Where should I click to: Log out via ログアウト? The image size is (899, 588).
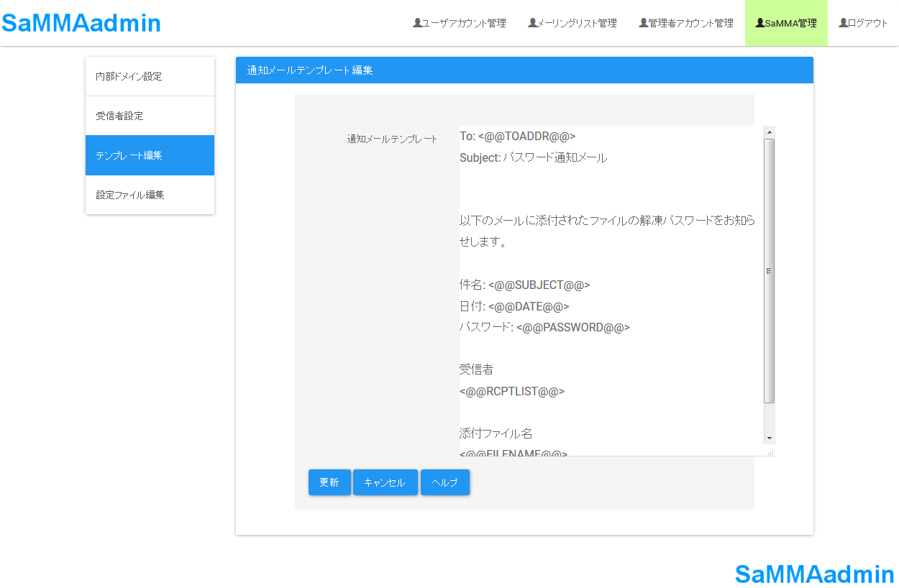coord(863,23)
